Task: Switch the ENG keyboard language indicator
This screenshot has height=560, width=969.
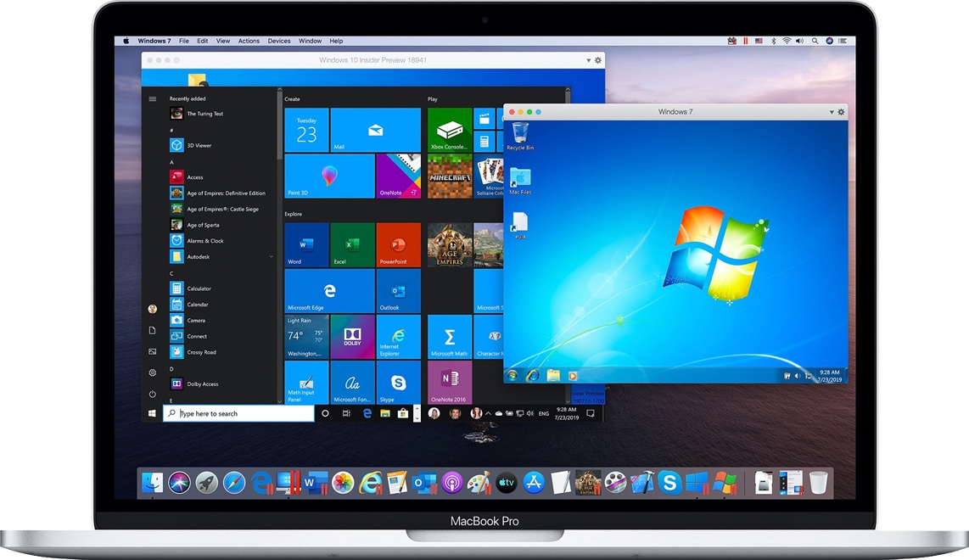Action: 544,414
